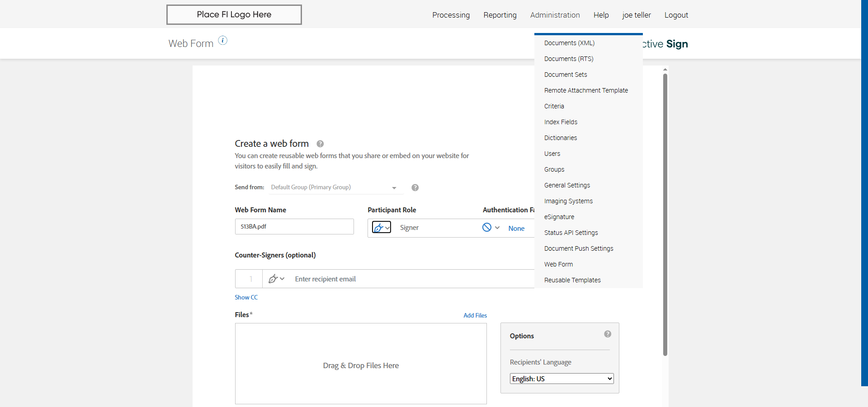Choose eSignature in the dropdown menu
The width and height of the screenshot is (868, 407).
click(x=559, y=217)
